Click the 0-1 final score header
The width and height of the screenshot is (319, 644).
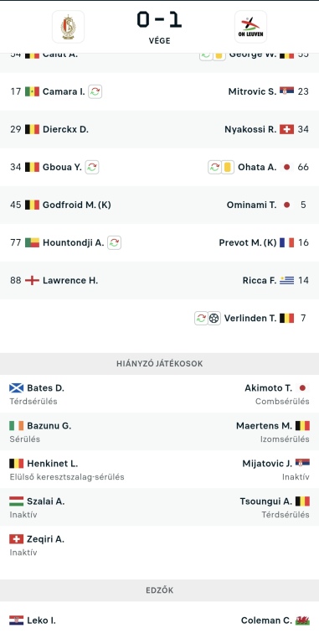click(159, 20)
